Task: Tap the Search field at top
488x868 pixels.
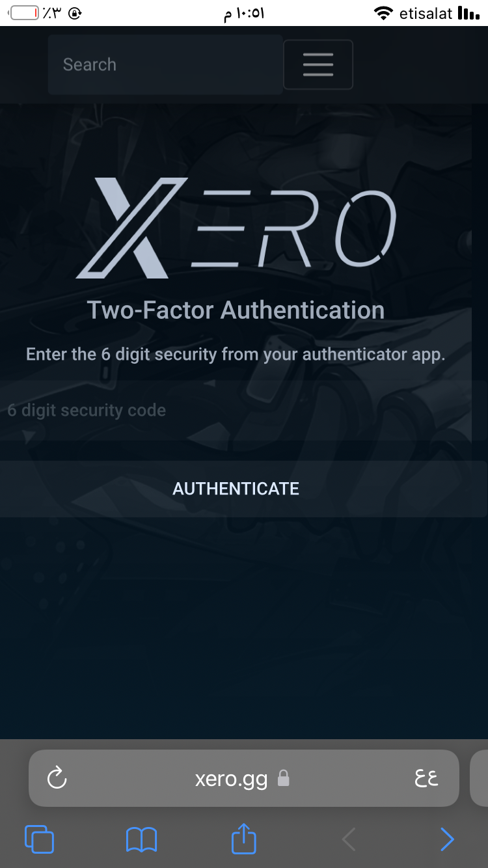Action: coord(165,64)
